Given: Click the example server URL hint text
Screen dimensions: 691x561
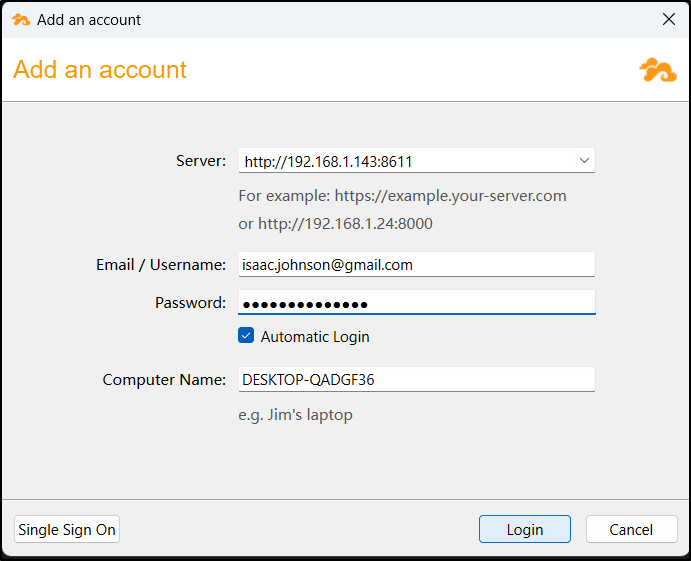Looking at the screenshot, I should [402, 196].
